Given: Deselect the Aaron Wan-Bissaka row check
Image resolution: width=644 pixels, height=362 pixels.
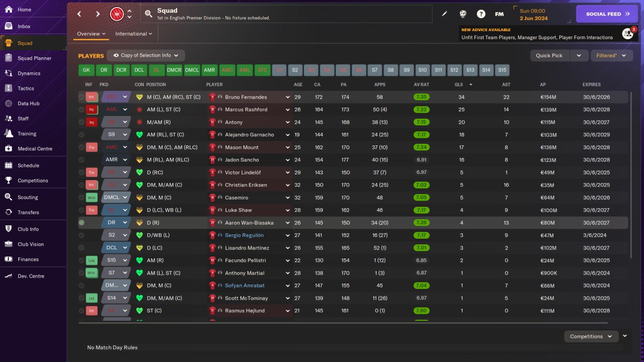Looking at the screenshot, I should 82,223.
